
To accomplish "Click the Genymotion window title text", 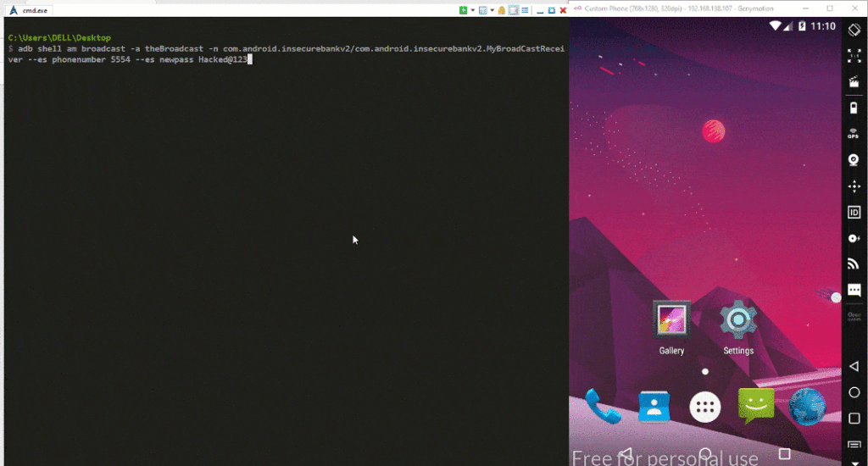I will [679, 8].
